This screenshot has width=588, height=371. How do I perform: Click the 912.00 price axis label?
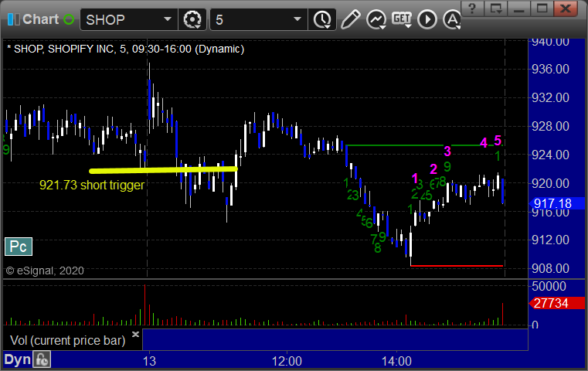[x=550, y=240]
